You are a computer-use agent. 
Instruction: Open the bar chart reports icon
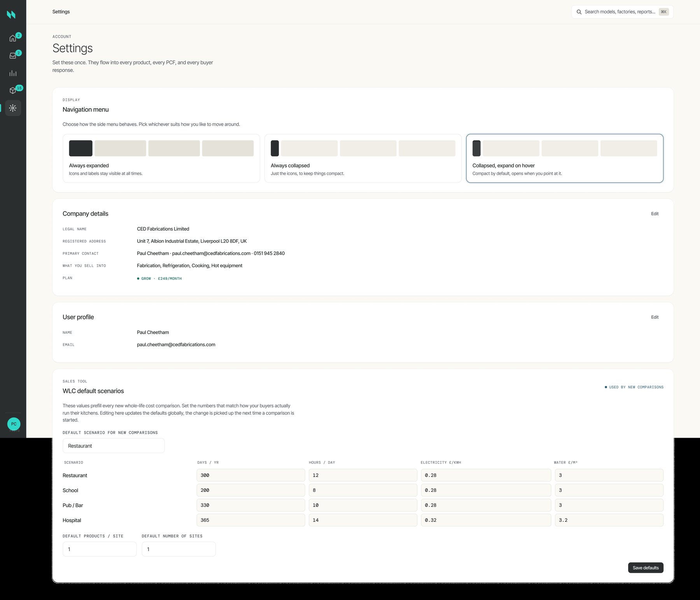tap(13, 73)
